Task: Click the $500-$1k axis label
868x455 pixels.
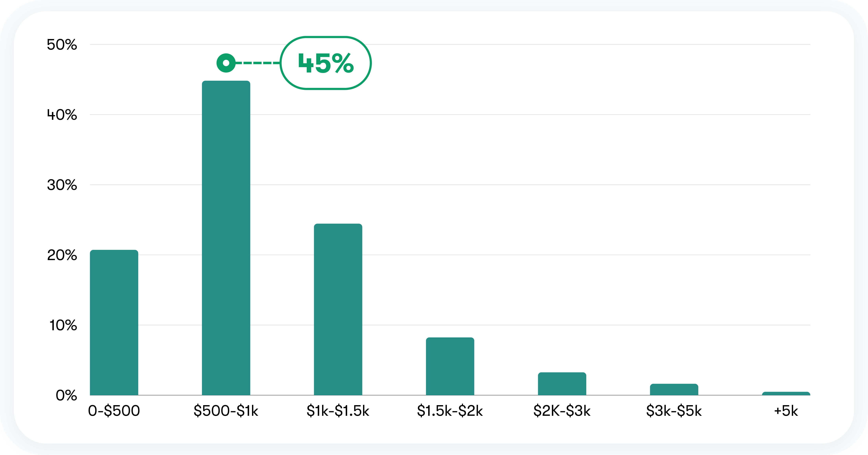Action: (x=226, y=411)
